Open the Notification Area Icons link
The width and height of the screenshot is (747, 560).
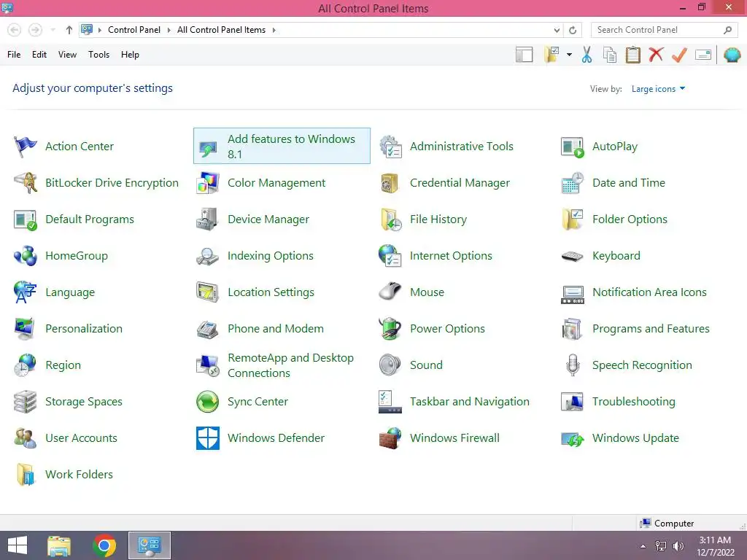point(649,292)
